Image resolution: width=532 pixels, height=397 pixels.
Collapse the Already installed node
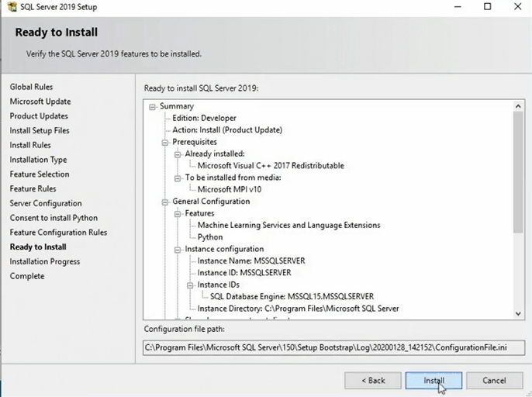178,154
